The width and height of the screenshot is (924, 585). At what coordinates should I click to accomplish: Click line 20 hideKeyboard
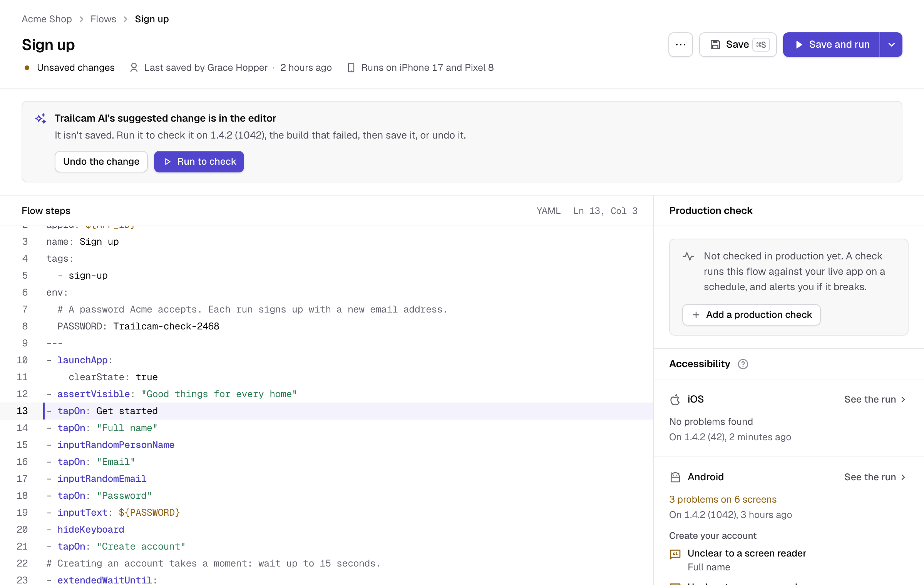click(x=90, y=530)
